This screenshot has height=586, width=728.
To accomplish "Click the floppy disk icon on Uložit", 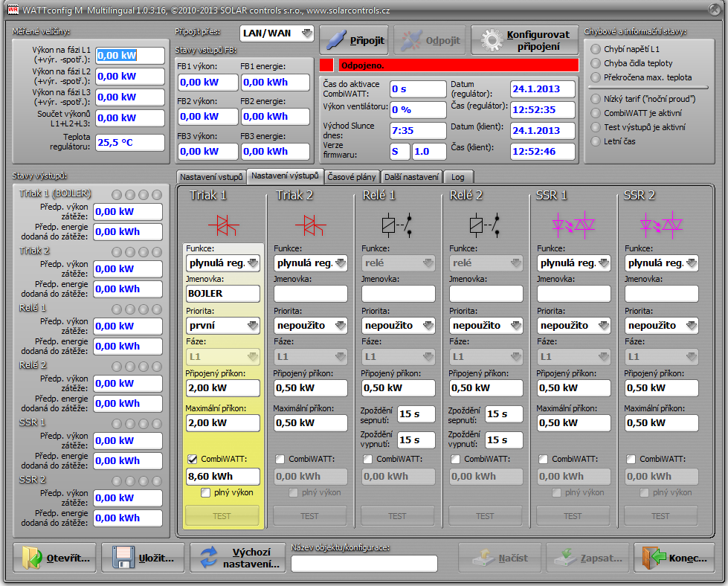I will [x=123, y=558].
